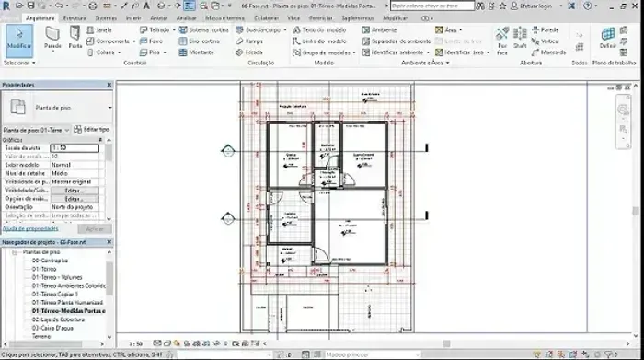Activate the Parede wall tool
644x360 pixels.
[x=52, y=38]
